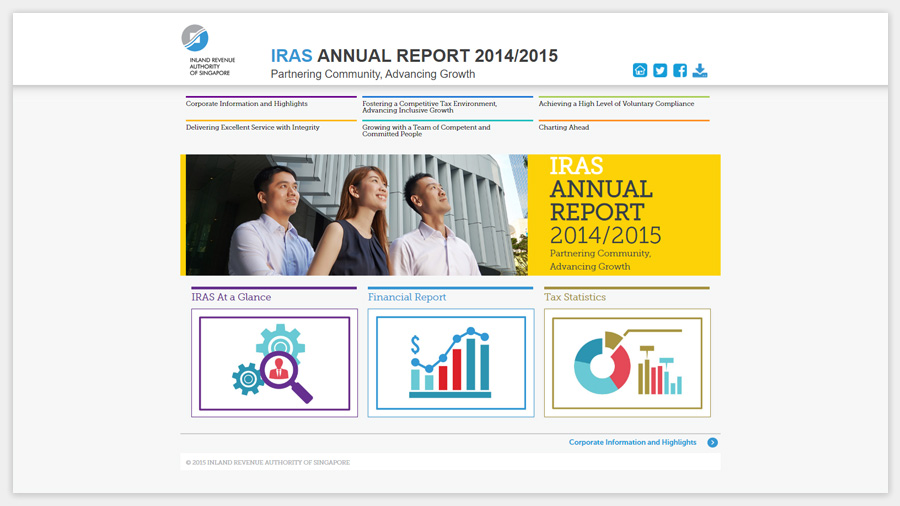Image resolution: width=900 pixels, height=506 pixels.
Task: Click the download icon in header
Action: click(x=700, y=70)
